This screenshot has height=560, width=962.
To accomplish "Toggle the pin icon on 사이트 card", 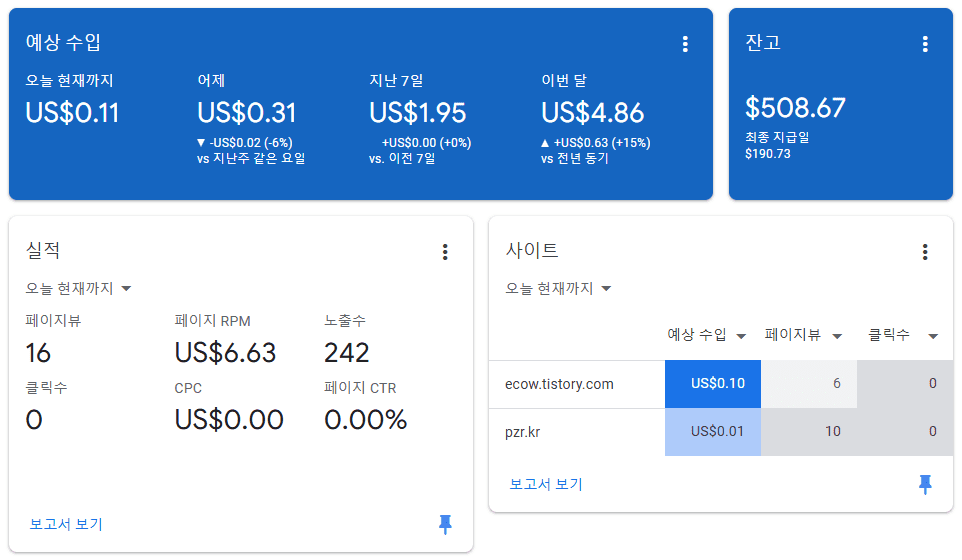I will 925,484.
